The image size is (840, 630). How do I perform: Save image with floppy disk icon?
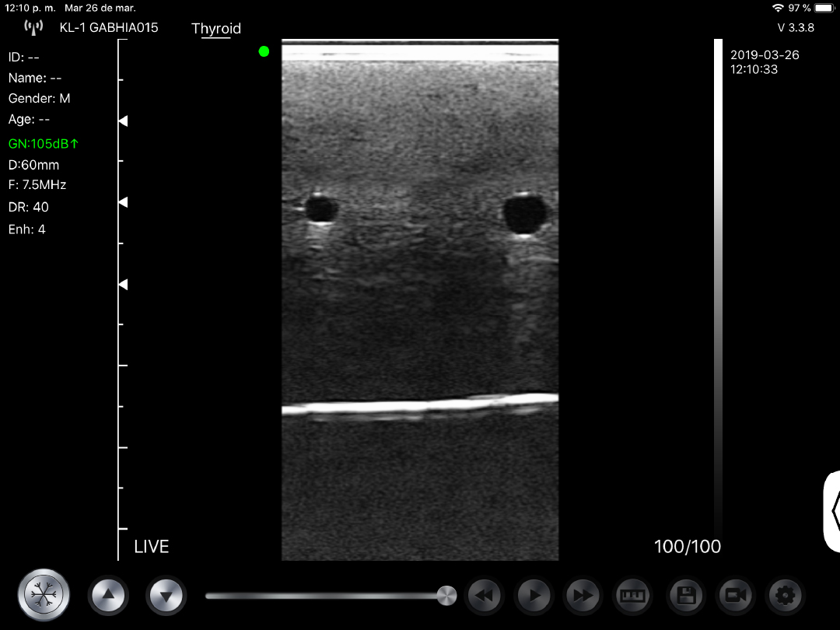[685, 597]
